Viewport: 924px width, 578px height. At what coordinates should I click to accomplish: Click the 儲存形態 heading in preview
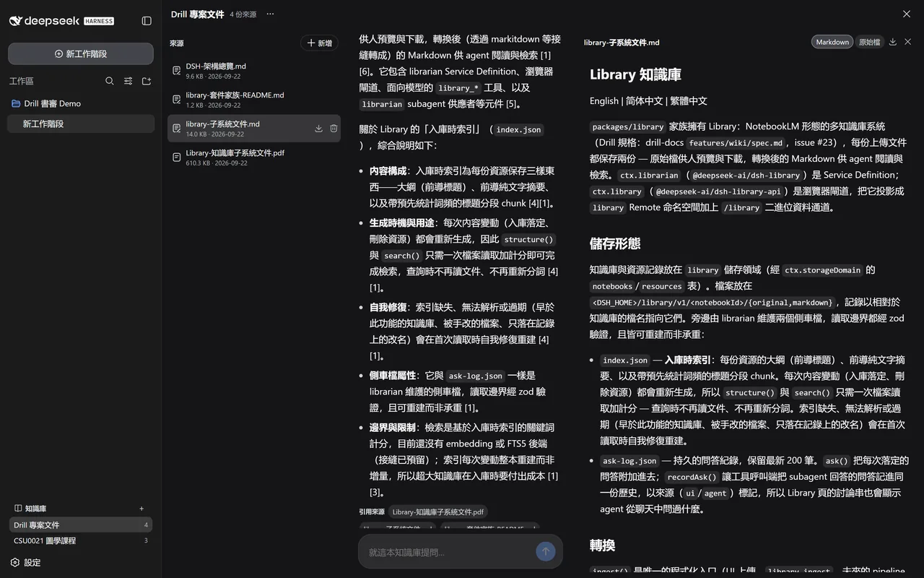(615, 243)
